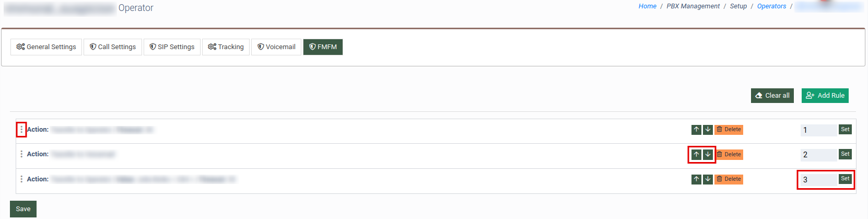Add a new rule with Add Rule

pos(825,96)
